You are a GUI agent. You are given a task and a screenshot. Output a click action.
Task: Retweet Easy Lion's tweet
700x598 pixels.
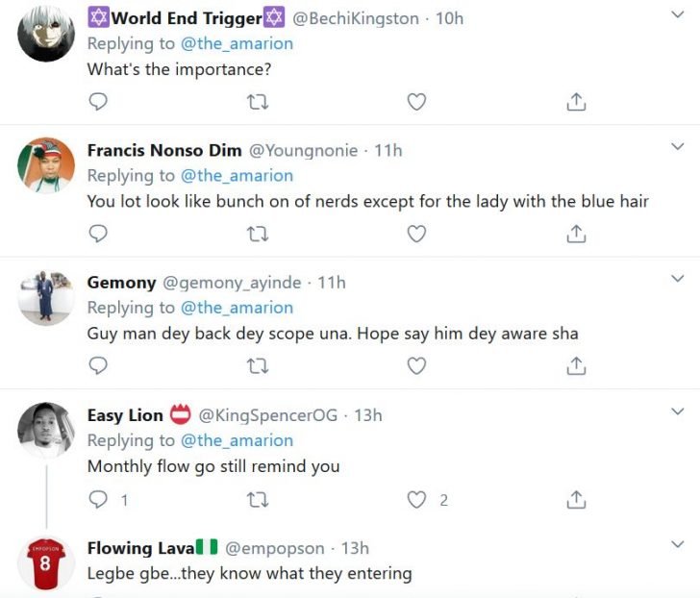tap(257, 499)
